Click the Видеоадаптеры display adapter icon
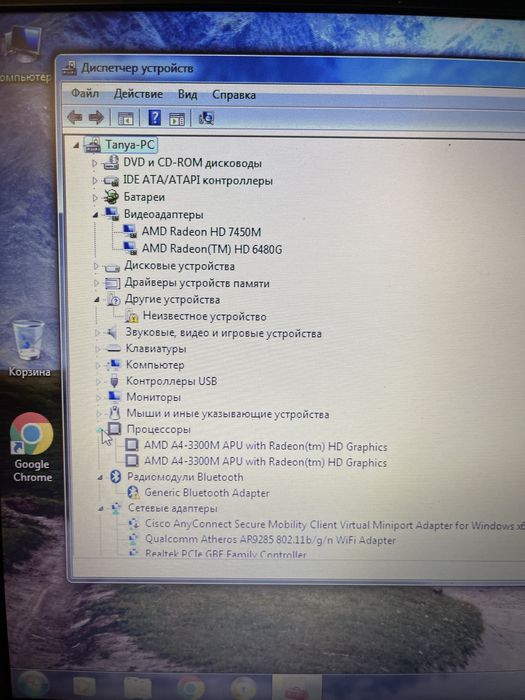The height and width of the screenshot is (700, 525). coord(112,214)
